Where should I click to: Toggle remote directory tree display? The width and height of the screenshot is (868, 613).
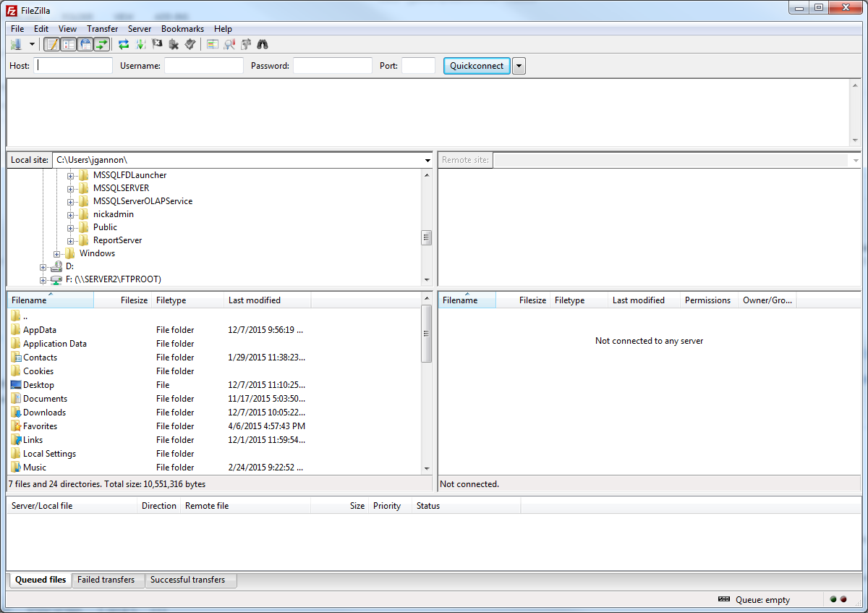[85, 44]
